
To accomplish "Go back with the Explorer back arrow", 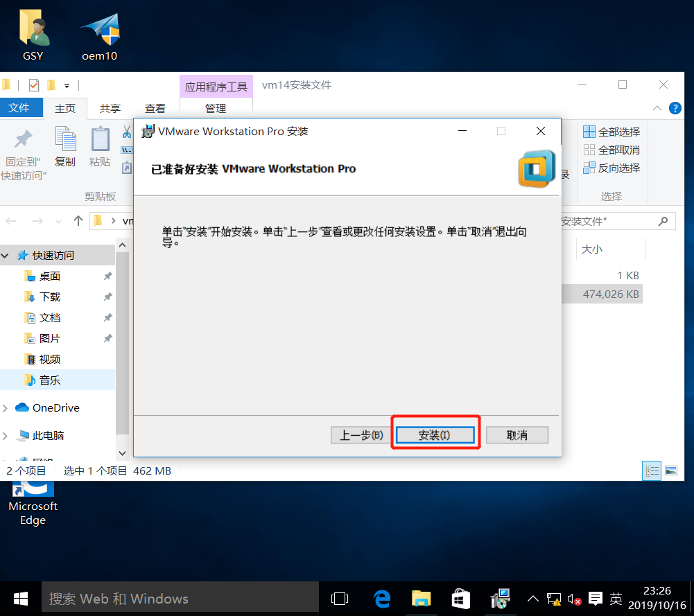I will 11,220.
